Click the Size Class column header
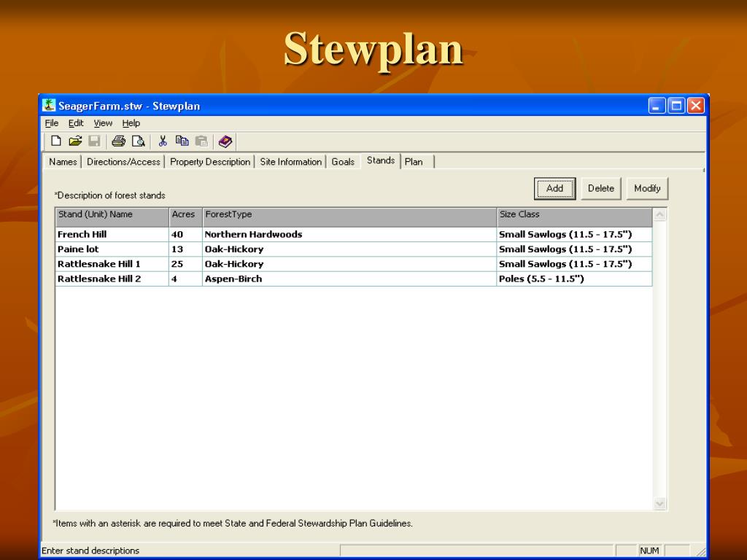The image size is (747, 560). tap(574, 217)
